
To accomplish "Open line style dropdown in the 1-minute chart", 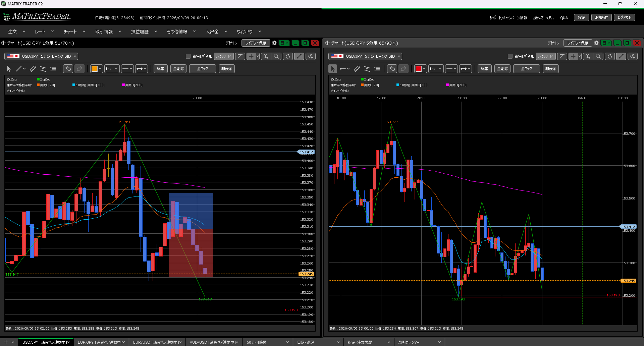I will click(x=127, y=69).
